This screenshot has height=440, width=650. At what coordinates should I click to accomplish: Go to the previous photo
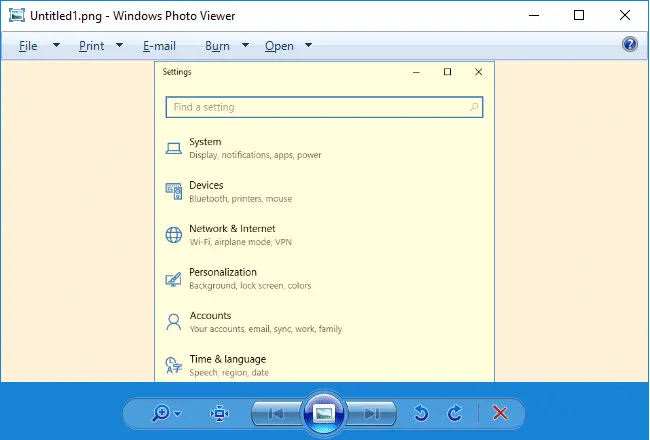(x=276, y=413)
